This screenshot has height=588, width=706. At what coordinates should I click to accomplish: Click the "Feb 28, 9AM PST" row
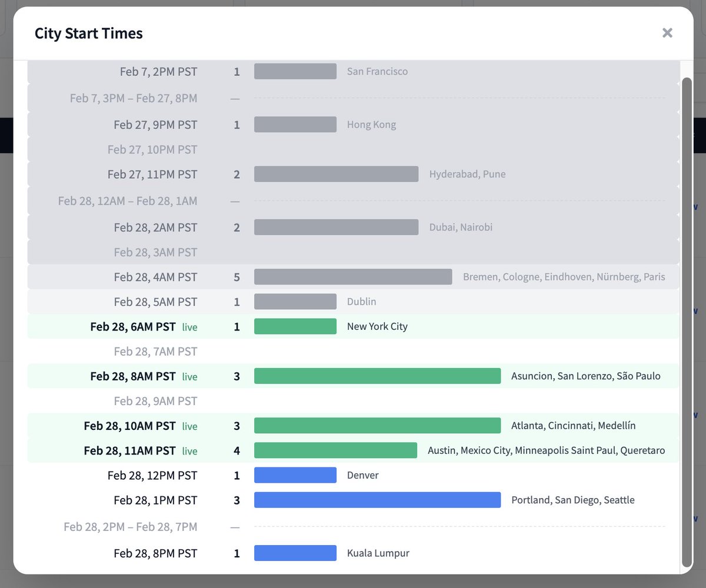(353, 400)
